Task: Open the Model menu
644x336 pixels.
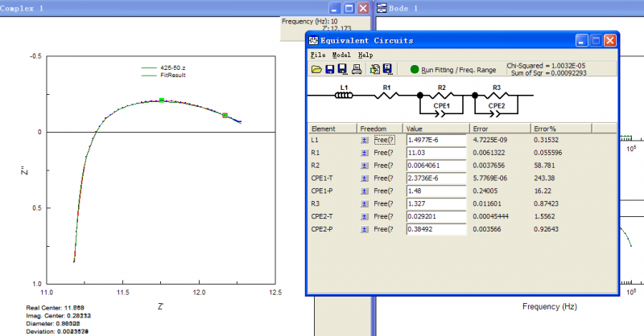Action: point(341,55)
